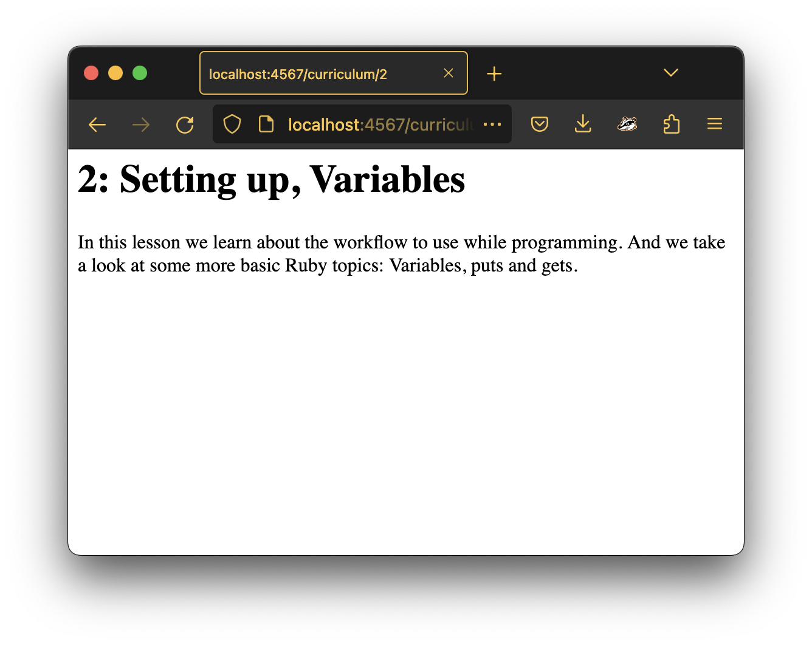The image size is (812, 645).
Task: Click the yellow traffic light button
Action: (x=115, y=73)
